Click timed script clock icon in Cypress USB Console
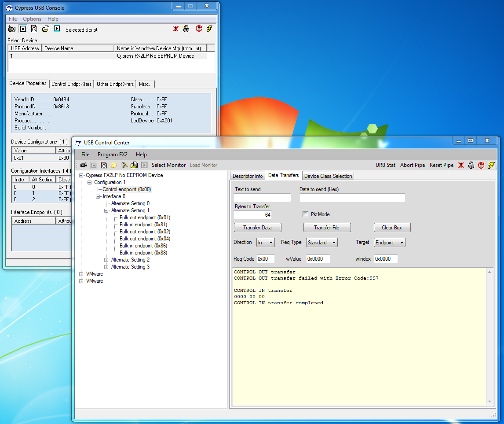The height and width of the screenshot is (424, 504). click(34, 29)
